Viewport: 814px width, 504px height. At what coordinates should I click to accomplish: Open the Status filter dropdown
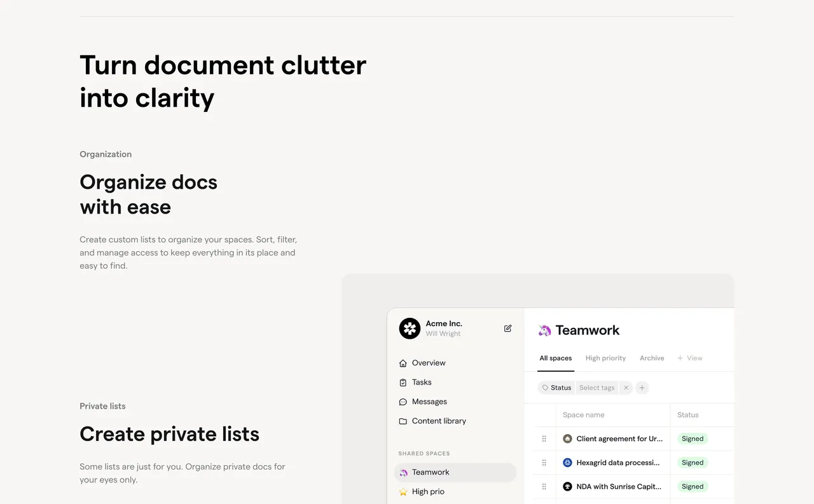(556, 387)
